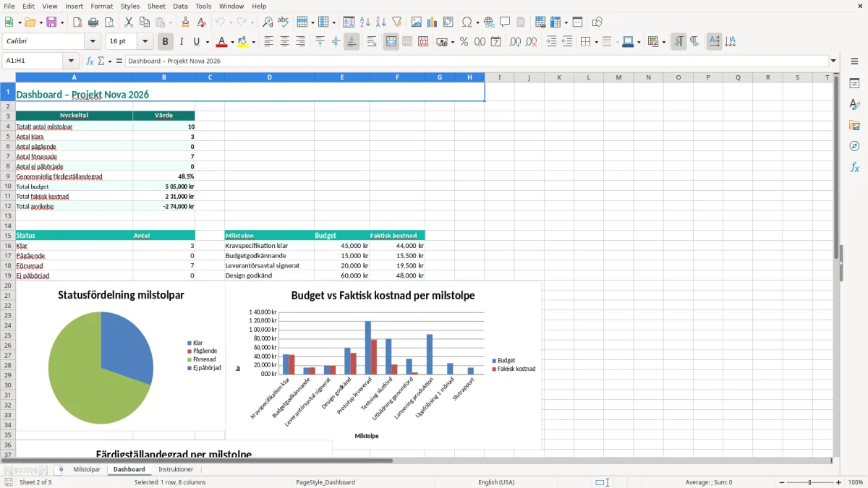Insert Hyperlink icon
The image size is (868, 488).
(x=489, y=22)
